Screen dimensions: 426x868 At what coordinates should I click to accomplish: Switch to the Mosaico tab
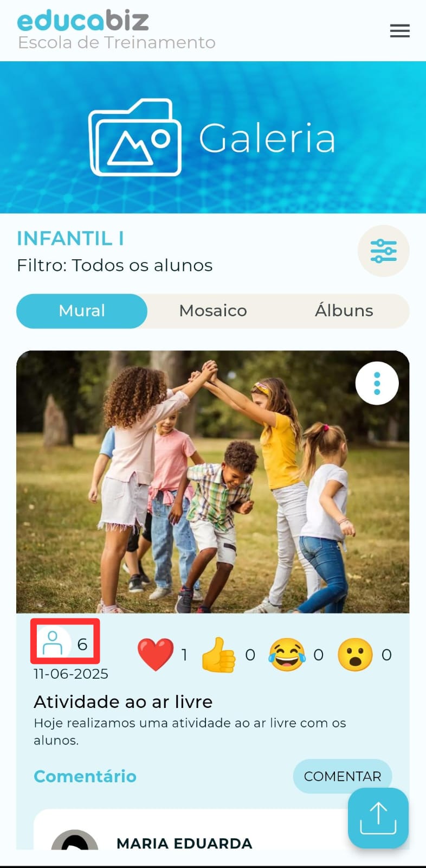213,311
